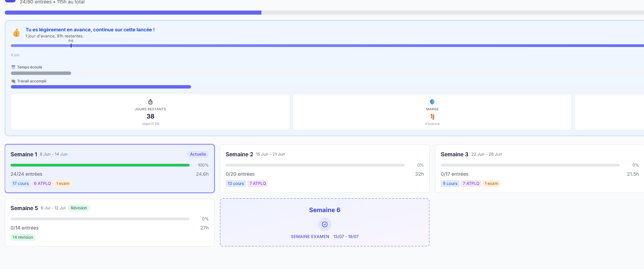Click the Semaine 5 empty progress bar
This screenshot has height=269, width=644.
pyautogui.click(x=100, y=219)
